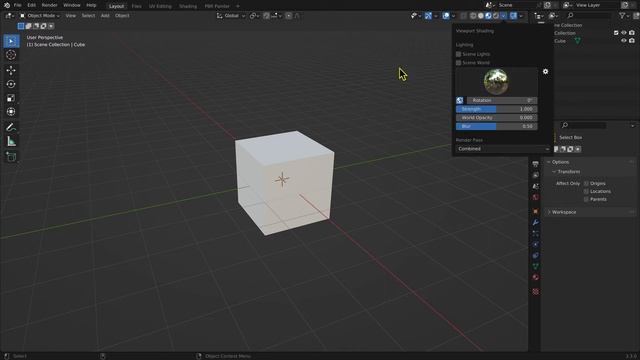Image resolution: width=640 pixels, height=360 pixels.
Task: Select the Select Box tool in toolbar
Action: point(11,41)
